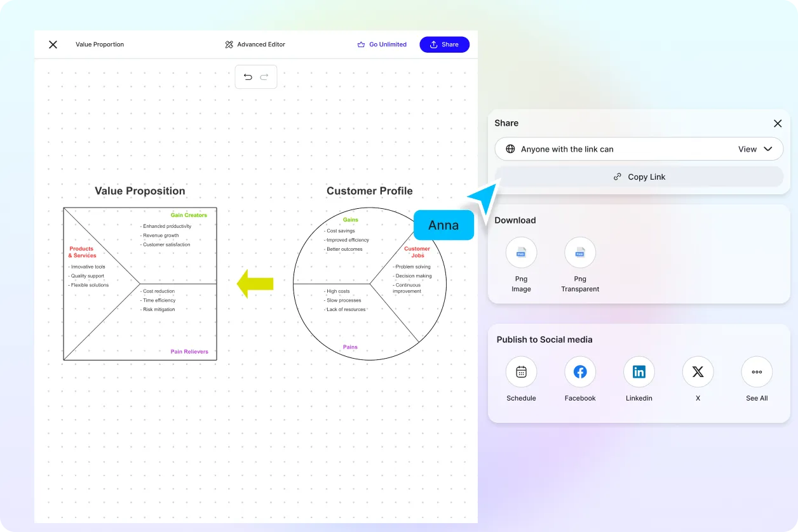This screenshot has height=532, width=798.
Task: Select the Undo arrow icon
Action: [248, 76]
